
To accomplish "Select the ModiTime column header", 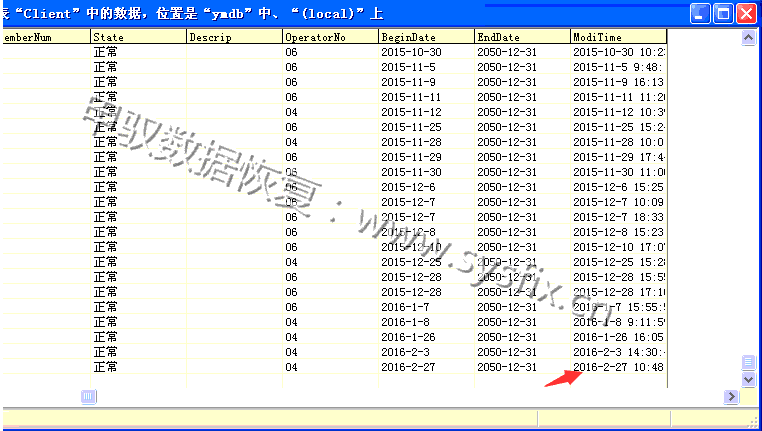I will click(x=618, y=37).
